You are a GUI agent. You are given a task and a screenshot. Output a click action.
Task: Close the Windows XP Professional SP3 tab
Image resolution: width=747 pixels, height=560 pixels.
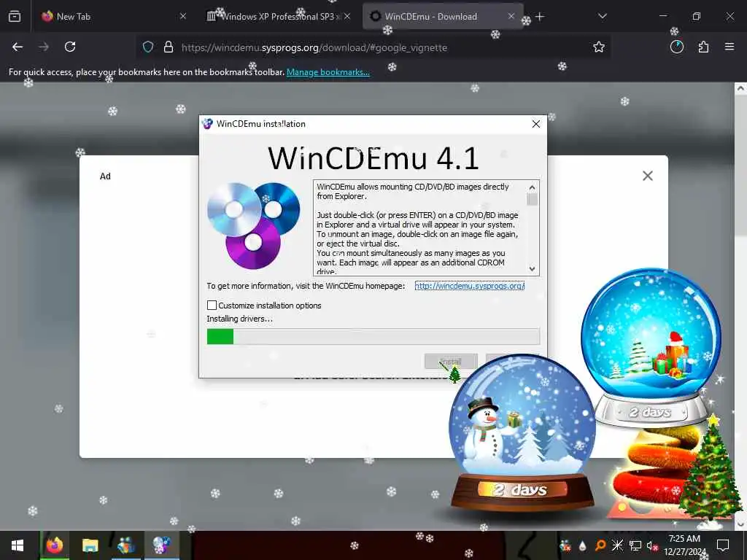click(x=347, y=17)
